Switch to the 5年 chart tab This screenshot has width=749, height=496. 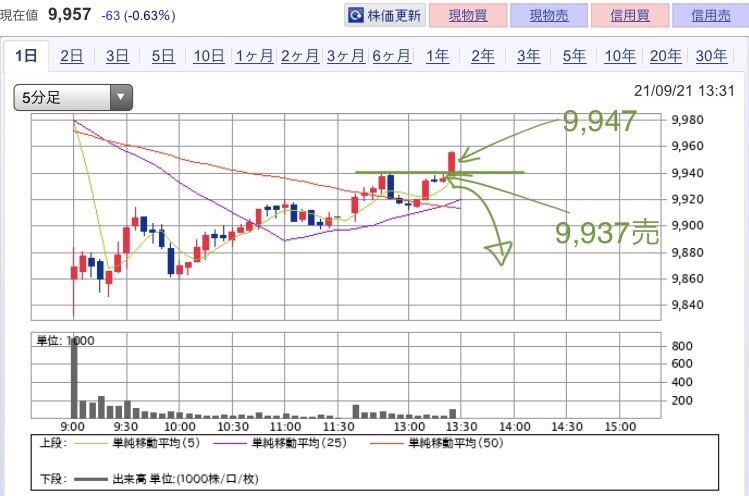574,56
